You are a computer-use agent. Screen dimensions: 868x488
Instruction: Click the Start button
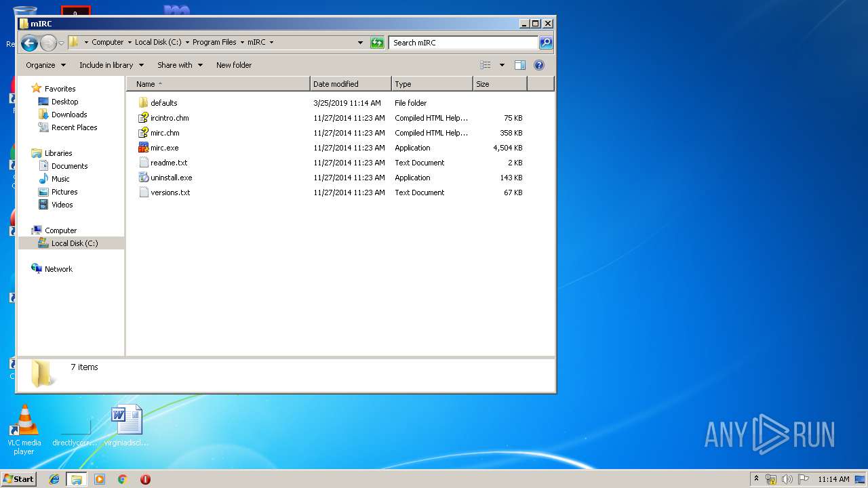click(x=19, y=479)
